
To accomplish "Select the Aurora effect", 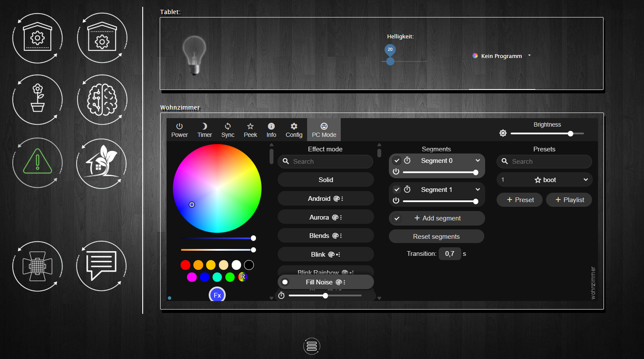I will coord(325,217).
